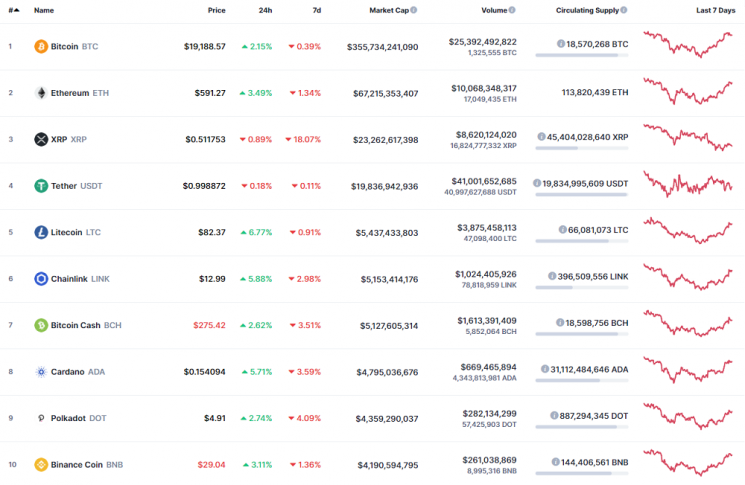Open the Volume info icon
Image resolution: width=745 pixels, height=485 pixels.
point(512,10)
